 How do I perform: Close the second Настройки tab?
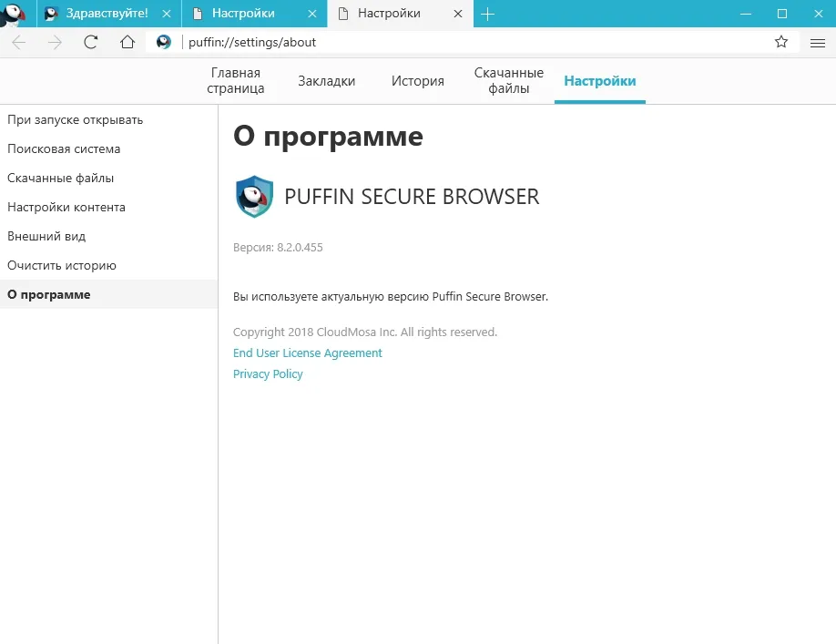click(x=458, y=14)
